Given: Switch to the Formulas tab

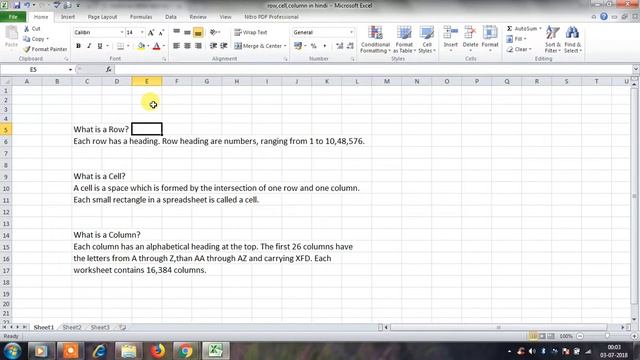Looking at the screenshot, I should 141,17.
